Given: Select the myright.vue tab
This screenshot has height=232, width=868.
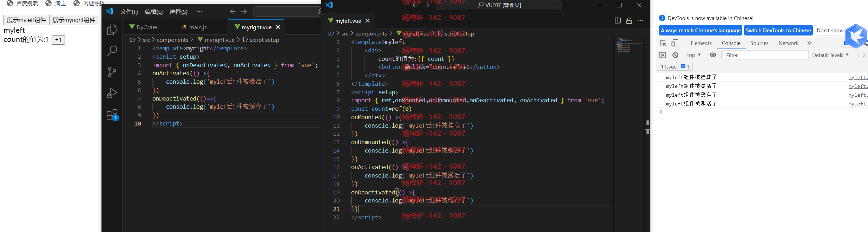Looking at the screenshot, I should point(256,27).
